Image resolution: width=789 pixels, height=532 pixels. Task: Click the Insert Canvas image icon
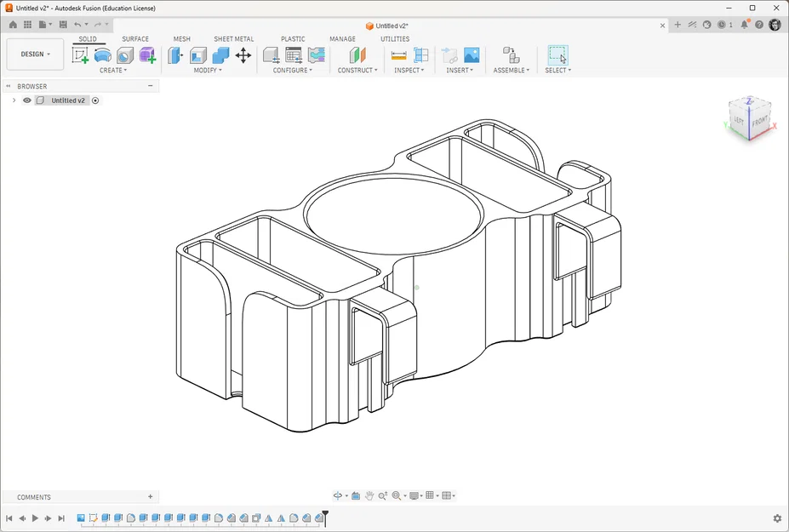[x=472, y=54]
